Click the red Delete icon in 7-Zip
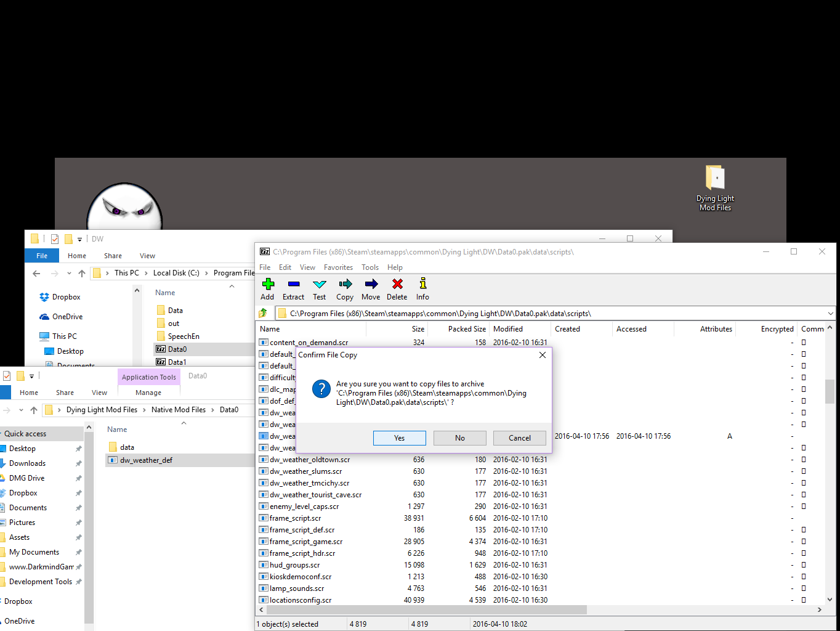This screenshot has width=840, height=631. click(397, 284)
